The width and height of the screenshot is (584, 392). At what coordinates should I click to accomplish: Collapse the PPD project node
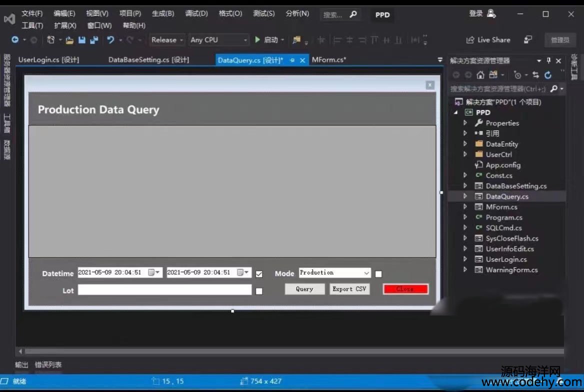456,112
